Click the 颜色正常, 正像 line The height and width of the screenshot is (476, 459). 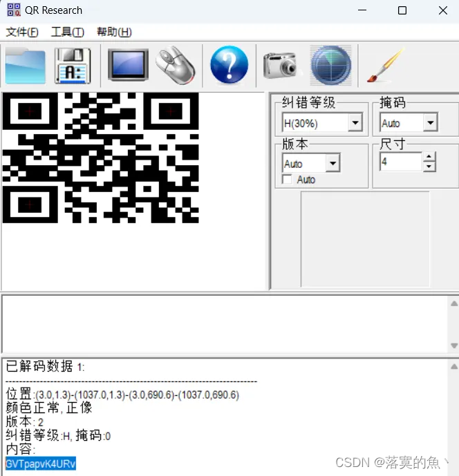(x=49, y=408)
